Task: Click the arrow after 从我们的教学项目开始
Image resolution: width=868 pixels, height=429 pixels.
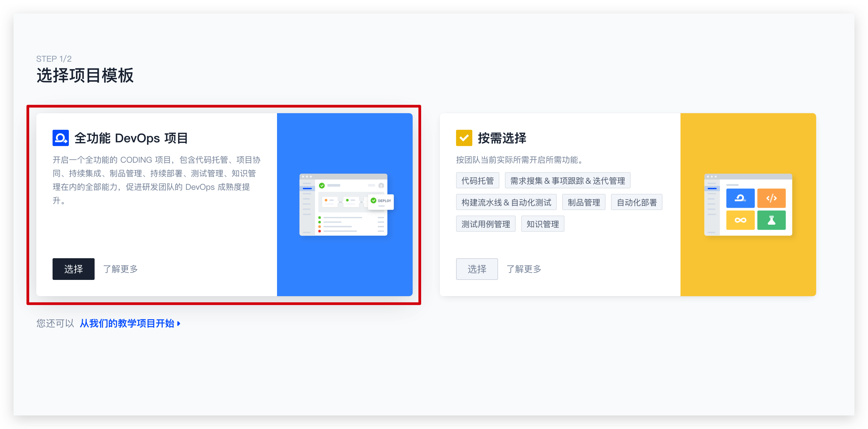Action: click(x=179, y=324)
